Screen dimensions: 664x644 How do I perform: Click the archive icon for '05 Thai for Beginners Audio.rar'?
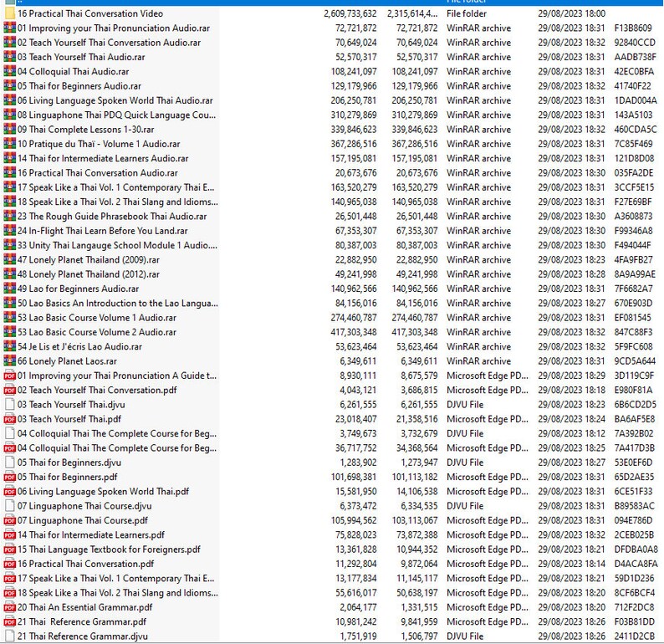pyautogui.click(x=10, y=86)
